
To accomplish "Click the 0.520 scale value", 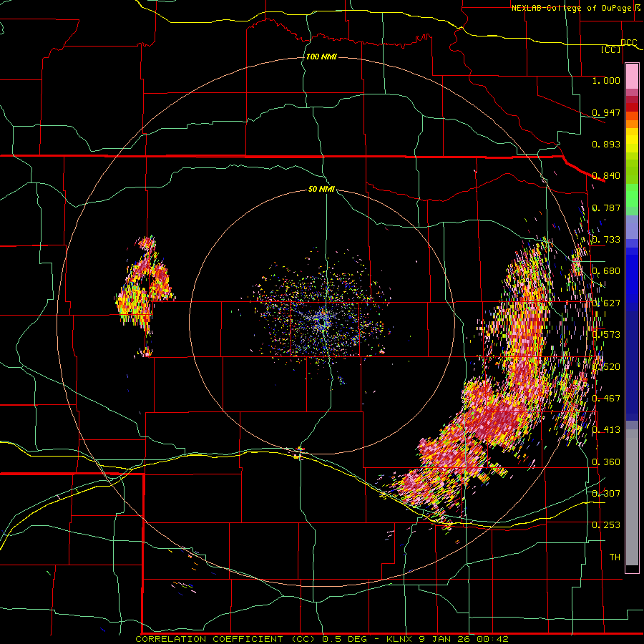I will pos(606,366).
